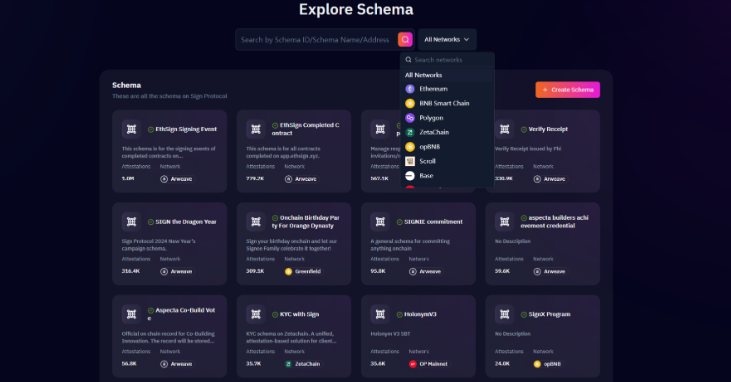This screenshot has height=382, width=731.
Task: Select Polygon network option
Action: click(448, 118)
